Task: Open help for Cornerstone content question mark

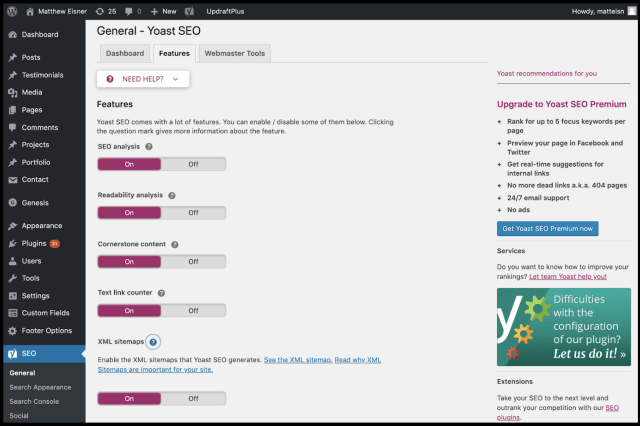Action: pos(175,244)
